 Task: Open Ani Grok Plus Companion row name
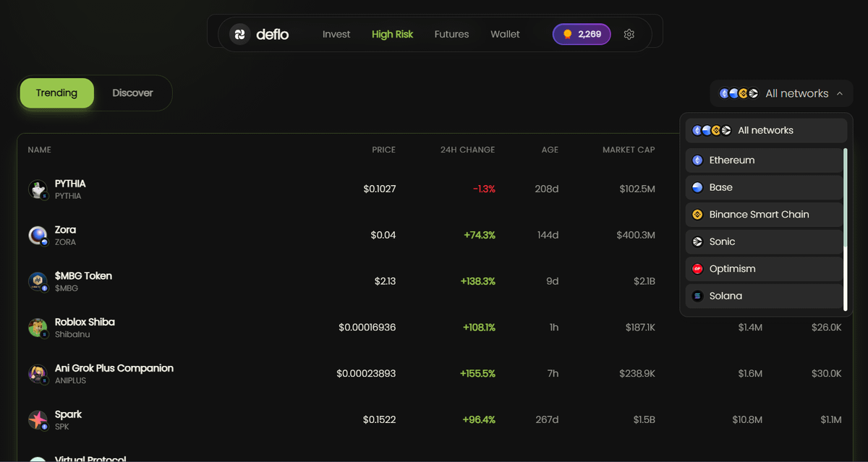coord(114,368)
